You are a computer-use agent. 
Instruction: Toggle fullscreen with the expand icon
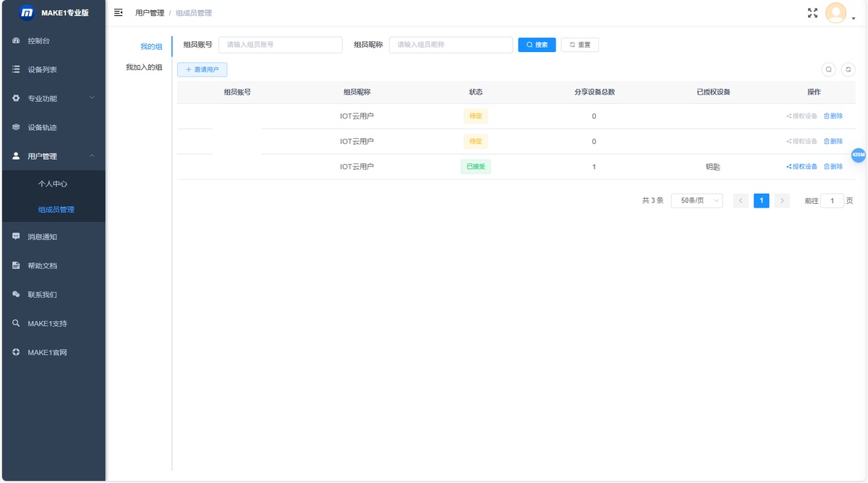click(812, 12)
